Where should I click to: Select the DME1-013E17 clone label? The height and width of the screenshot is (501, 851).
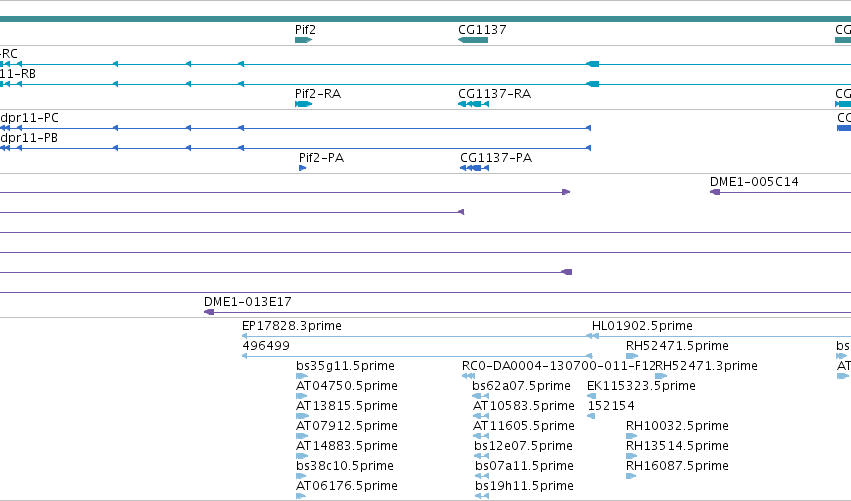(x=247, y=302)
